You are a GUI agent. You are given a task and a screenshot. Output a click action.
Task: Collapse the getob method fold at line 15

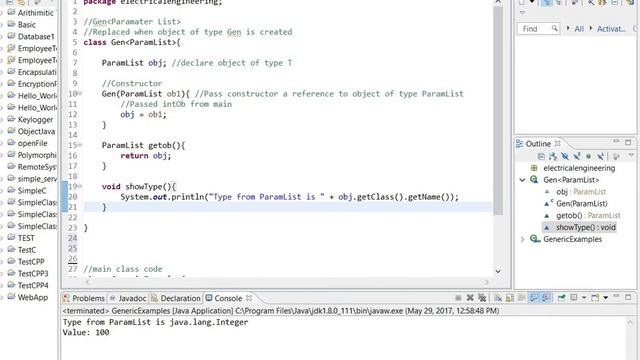(80, 145)
